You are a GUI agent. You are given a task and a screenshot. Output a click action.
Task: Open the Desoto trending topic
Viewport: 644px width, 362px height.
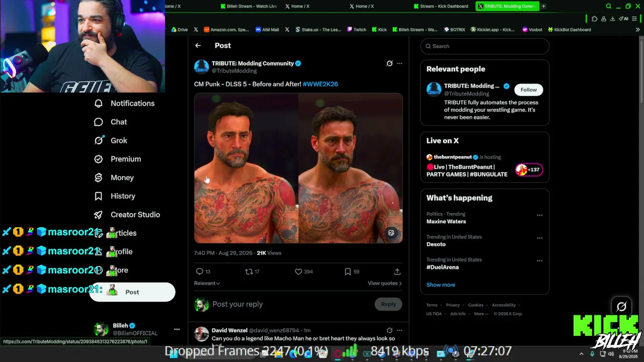pyautogui.click(x=436, y=244)
